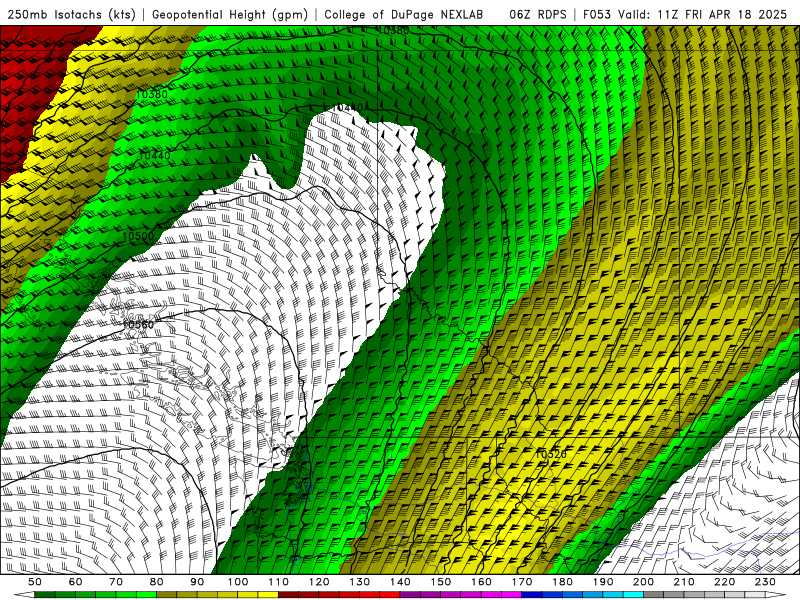This screenshot has height=600, width=800.
Task: Click the 120 value on the colorbar scale
Action: (x=319, y=582)
